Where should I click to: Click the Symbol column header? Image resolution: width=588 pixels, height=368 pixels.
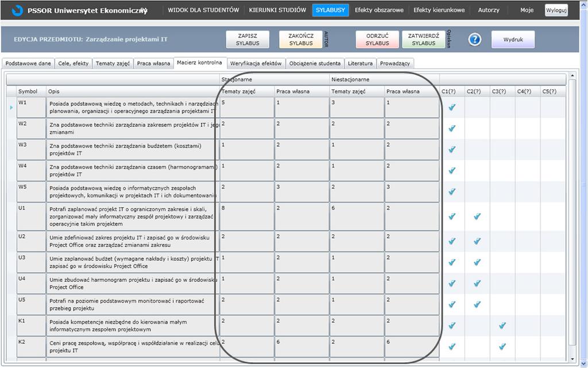point(31,91)
